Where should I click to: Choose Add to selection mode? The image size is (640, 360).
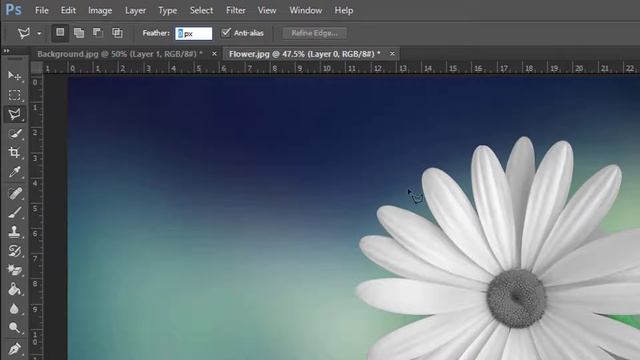pos(79,33)
